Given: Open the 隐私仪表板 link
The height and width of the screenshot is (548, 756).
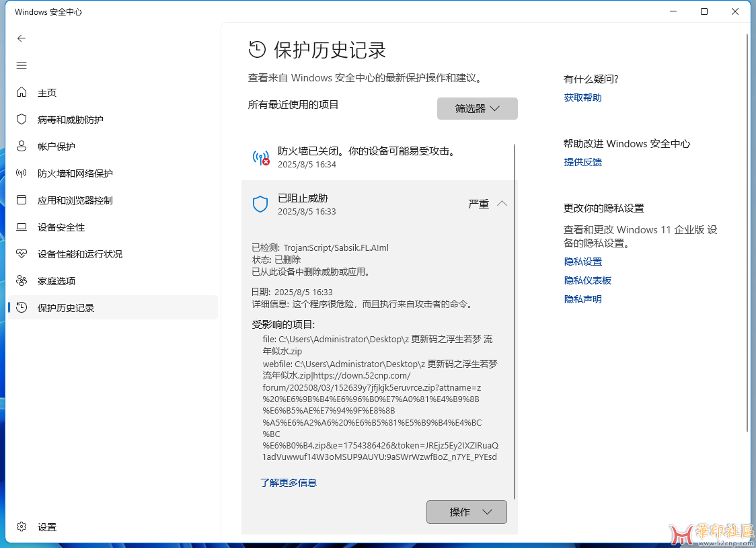Looking at the screenshot, I should (587, 280).
